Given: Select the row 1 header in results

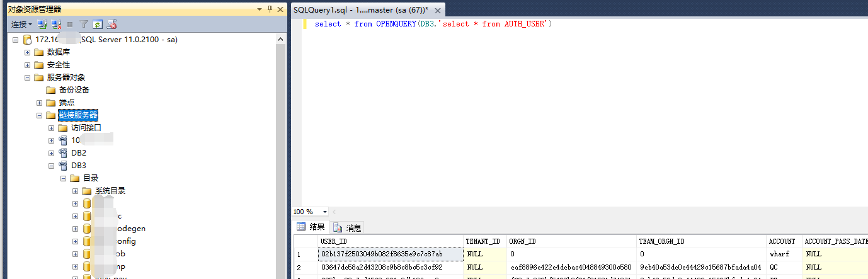Looking at the screenshot, I should coord(306,254).
